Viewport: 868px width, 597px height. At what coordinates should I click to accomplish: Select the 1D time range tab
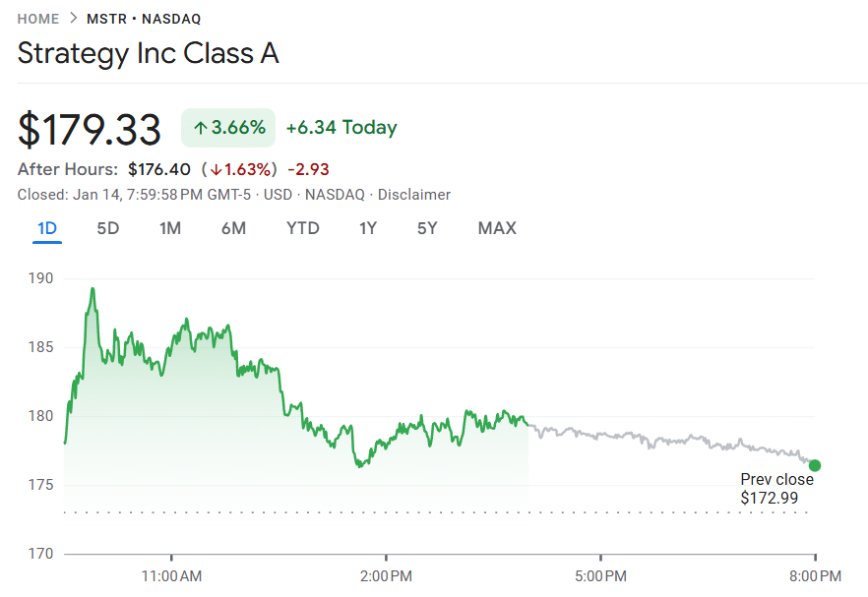tap(47, 229)
